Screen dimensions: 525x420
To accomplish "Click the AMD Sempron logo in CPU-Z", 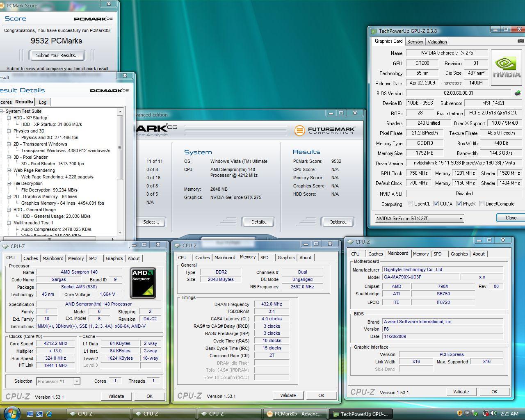I will (143, 283).
